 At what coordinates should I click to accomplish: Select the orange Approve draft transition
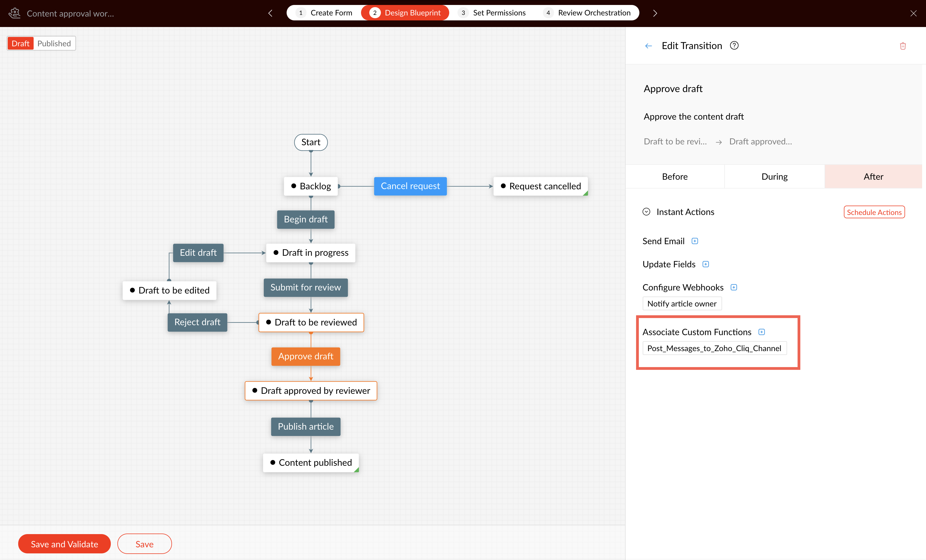pos(306,356)
